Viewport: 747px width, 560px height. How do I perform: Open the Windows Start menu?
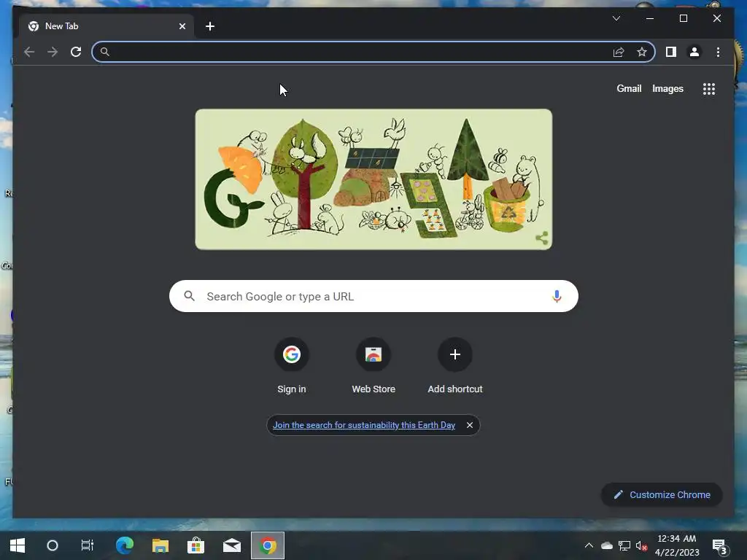coord(18,545)
